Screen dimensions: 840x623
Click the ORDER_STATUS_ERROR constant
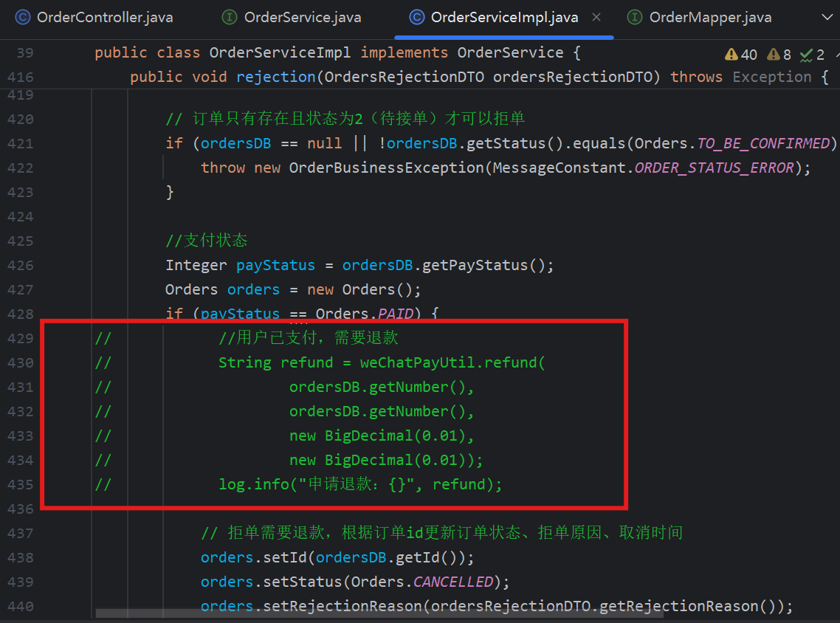pyautogui.click(x=714, y=168)
